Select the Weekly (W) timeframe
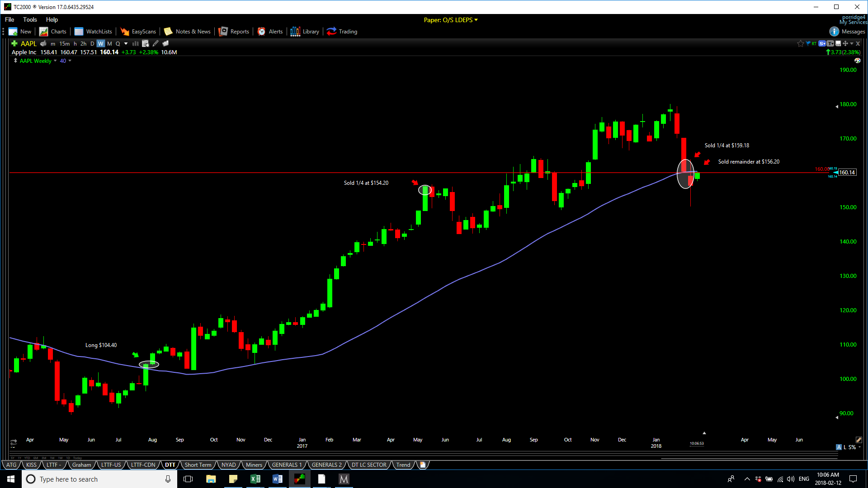This screenshot has height=488, width=868. point(101,44)
